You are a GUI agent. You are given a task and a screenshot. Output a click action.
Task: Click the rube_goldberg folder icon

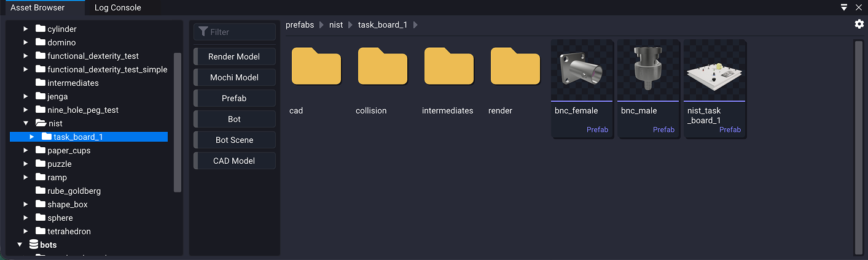[41, 191]
